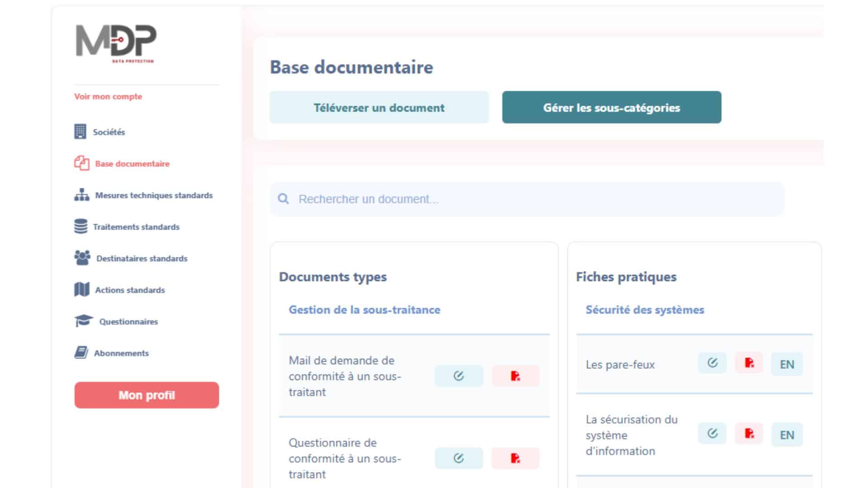Select the Traitements standards database icon
Viewport: 868px width, 488px height.
80,226
